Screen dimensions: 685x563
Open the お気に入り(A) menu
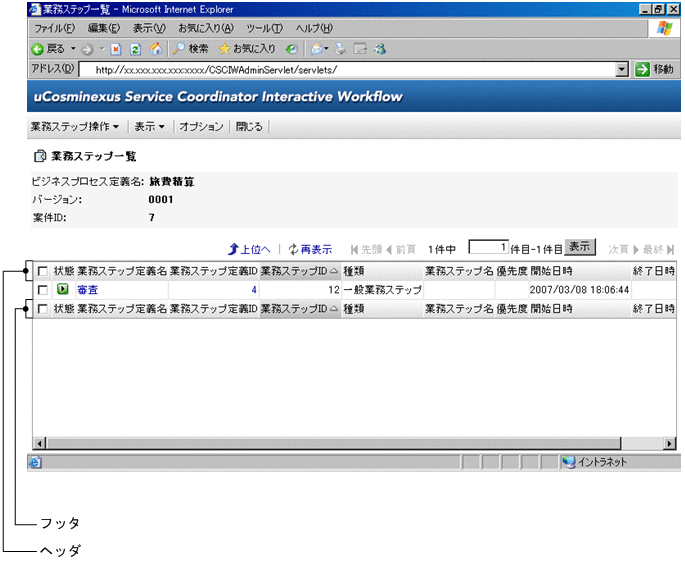tap(206, 28)
